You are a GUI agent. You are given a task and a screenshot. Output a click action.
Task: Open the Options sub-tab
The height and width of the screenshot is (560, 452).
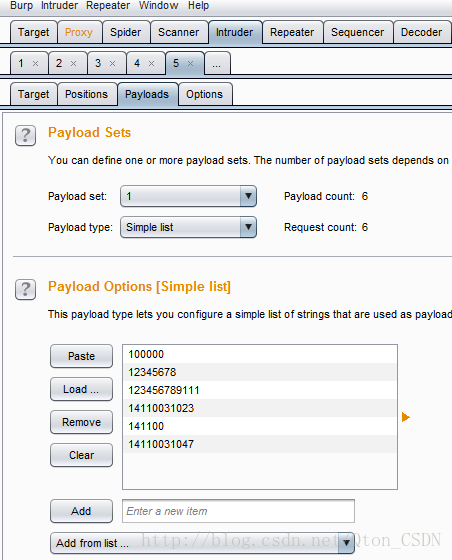(205, 94)
